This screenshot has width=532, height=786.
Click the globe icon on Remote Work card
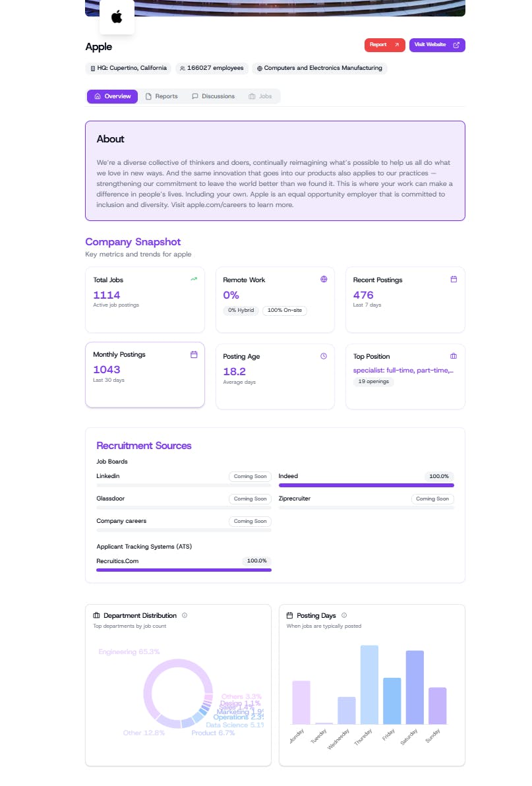[x=324, y=279]
